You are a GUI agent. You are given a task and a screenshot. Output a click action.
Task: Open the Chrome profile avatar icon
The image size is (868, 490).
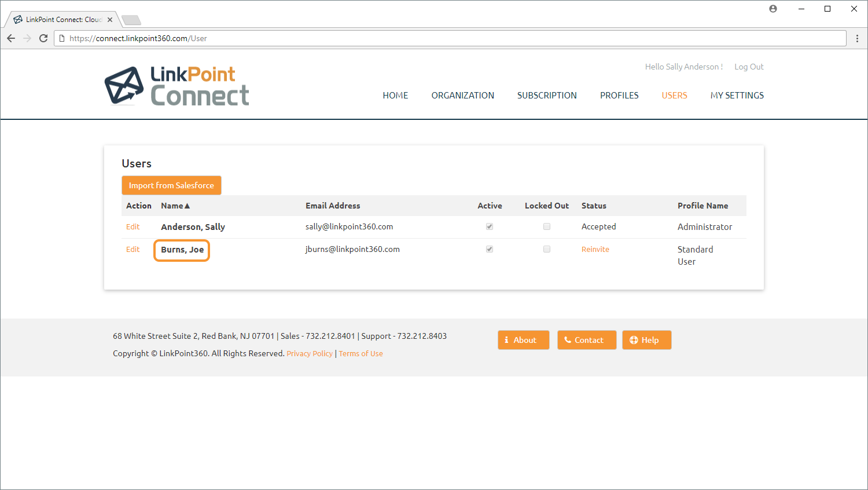coord(773,9)
